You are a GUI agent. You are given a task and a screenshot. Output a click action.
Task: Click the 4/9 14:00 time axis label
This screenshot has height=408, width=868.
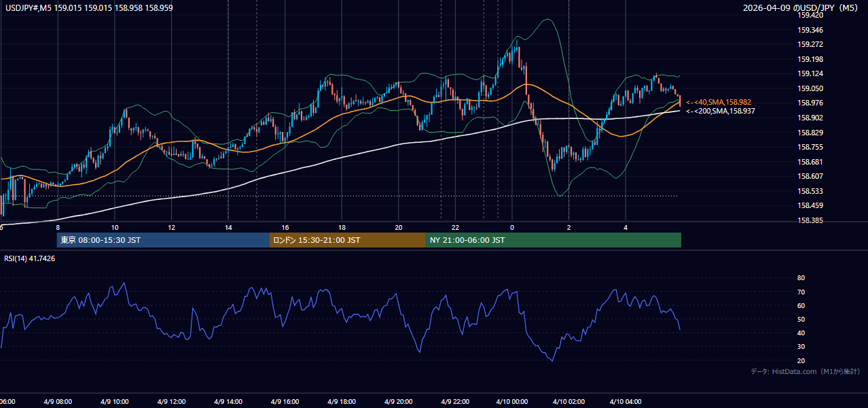[x=229, y=401]
